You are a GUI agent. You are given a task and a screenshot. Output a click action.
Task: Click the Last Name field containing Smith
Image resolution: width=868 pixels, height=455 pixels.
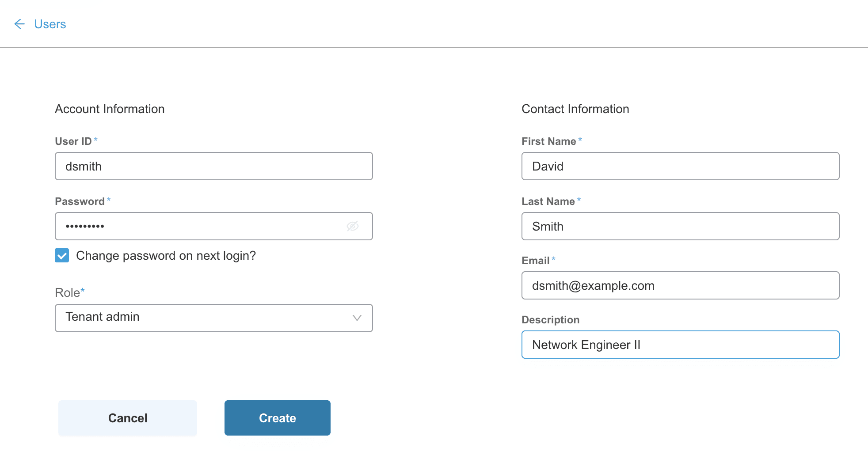(681, 226)
